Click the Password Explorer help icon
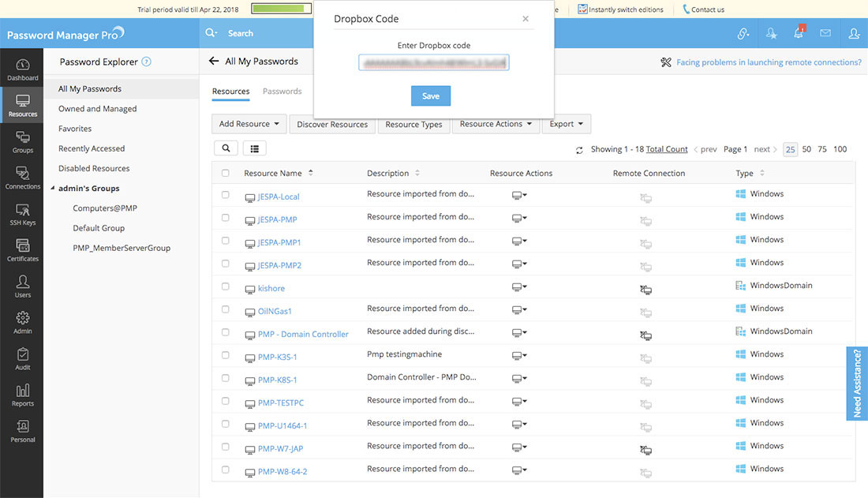Viewport: 868px width, 498px height. pyautogui.click(x=146, y=62)
